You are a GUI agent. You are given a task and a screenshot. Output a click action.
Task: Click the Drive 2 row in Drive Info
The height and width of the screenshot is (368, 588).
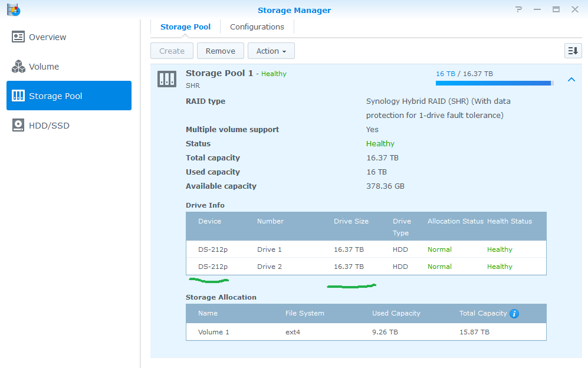pyautogui.click(x=366, y=267)
